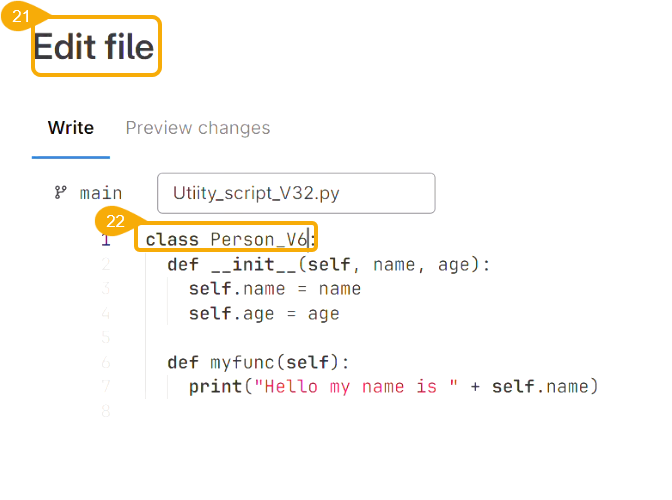The image size is (672, 500).
Task: Click the Edit file heading
Action: point(95,47)
